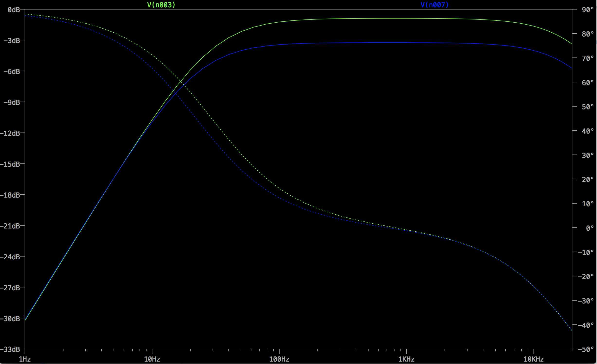Screen dimensions: 597x364
Task: Click the 60° phase axis label
Action: 588,83
